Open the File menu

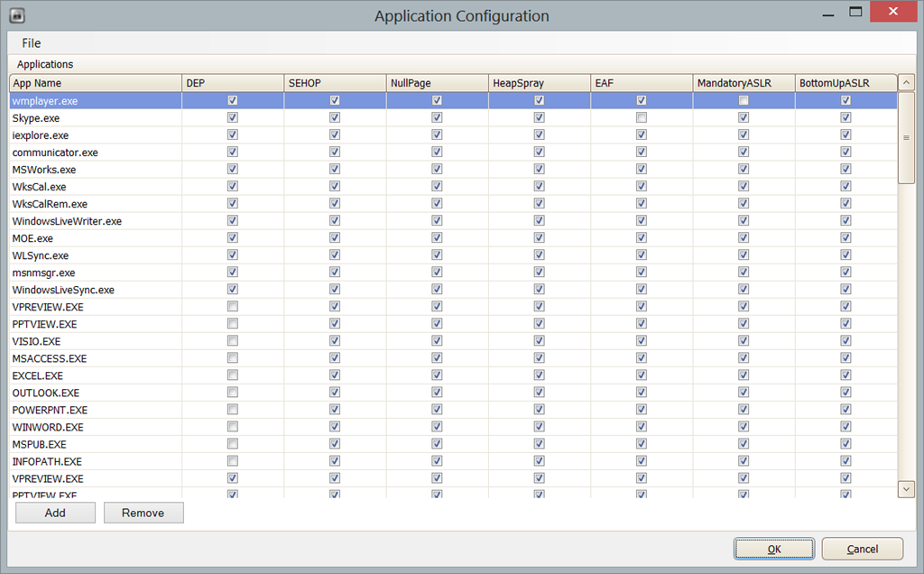(x=32, y=43)
